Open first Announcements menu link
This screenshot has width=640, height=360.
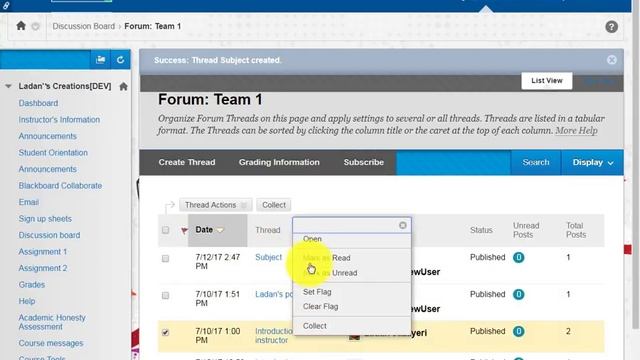point(47,136)
